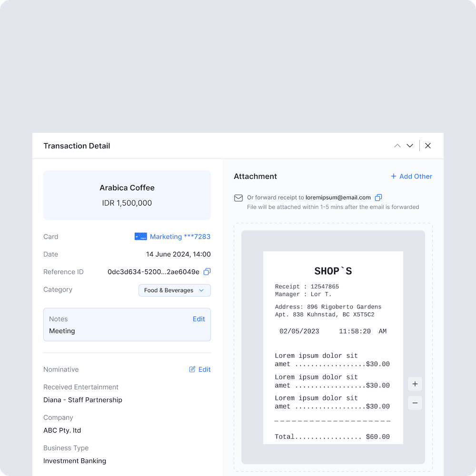Click Add Other attachment link
The height and width of the screenshot is (476, 476).
pyautogui.click(x=411, y=176)
